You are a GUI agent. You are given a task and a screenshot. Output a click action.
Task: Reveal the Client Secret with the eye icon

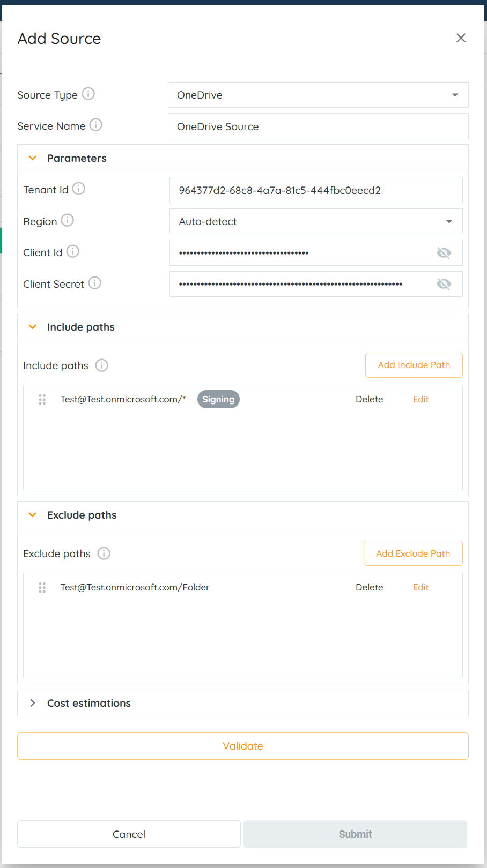(444, 284)
